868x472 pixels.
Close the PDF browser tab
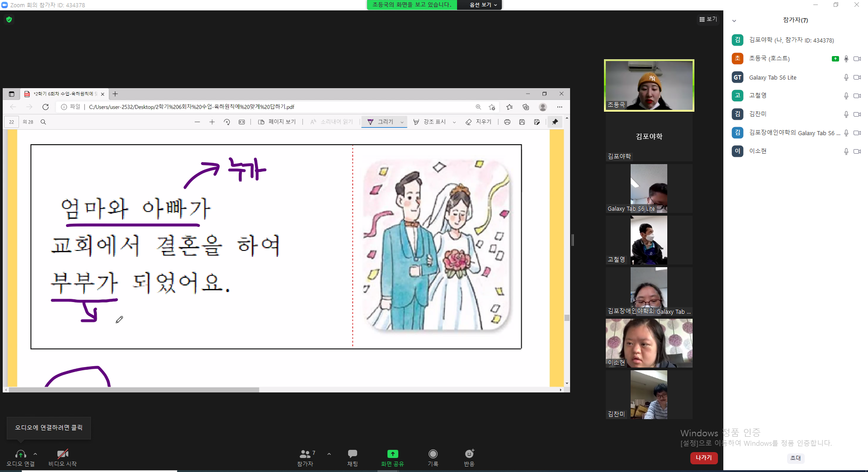pos(103,94)
